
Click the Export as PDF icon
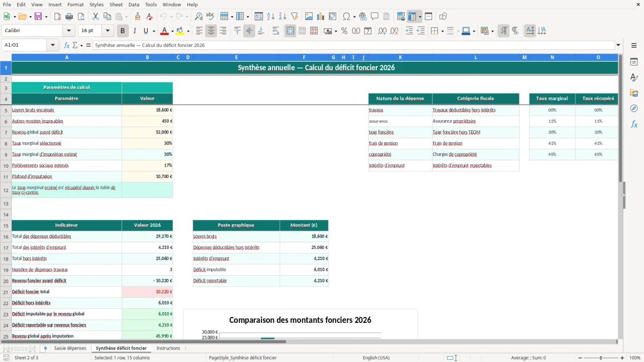pos(57,17)
